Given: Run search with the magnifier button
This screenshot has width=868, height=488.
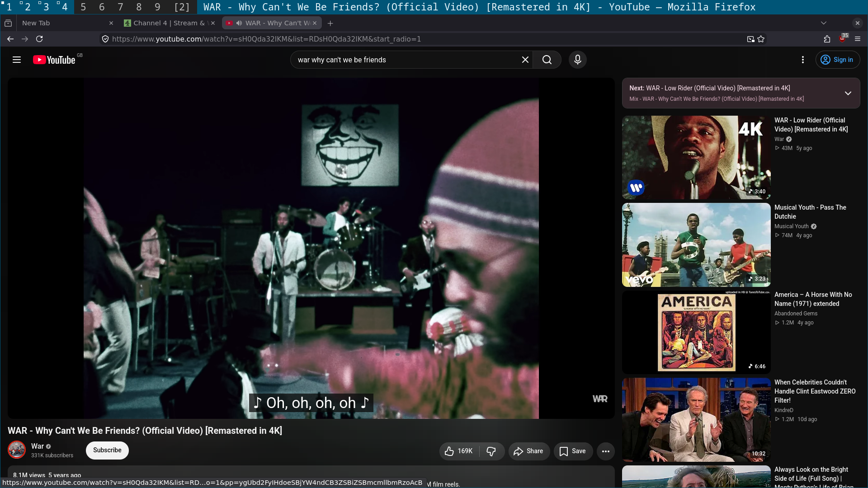Looking at the screenshot, I should click(x=547, y=60).
